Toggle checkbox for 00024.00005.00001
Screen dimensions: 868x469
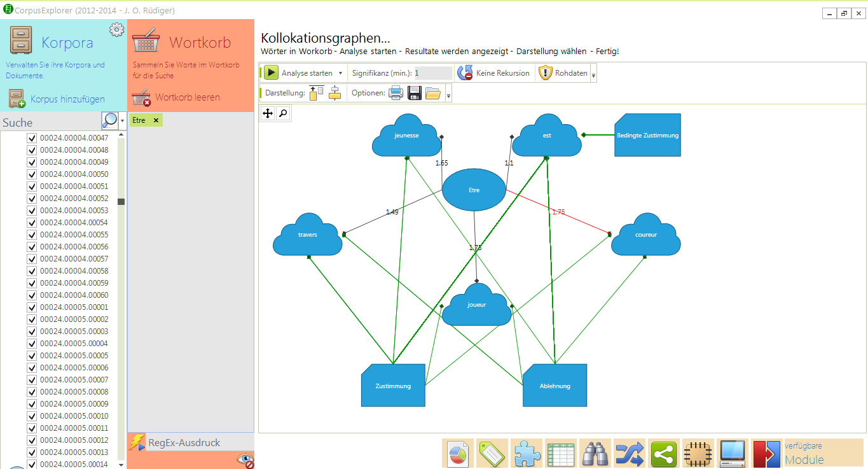pos(32,307)
